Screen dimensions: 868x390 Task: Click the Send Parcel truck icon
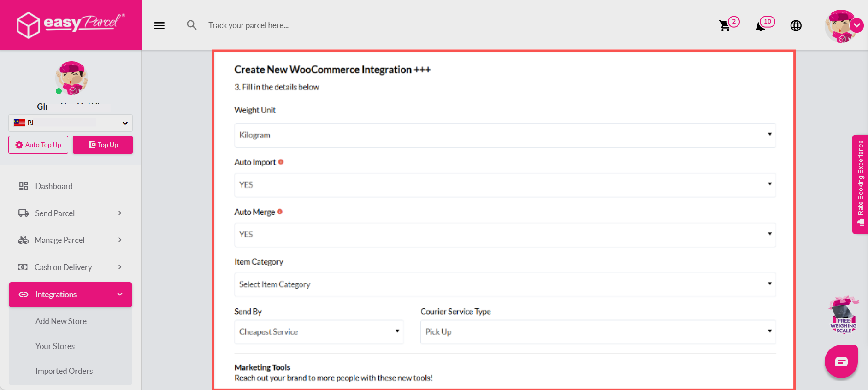click(x=24, y=213)
